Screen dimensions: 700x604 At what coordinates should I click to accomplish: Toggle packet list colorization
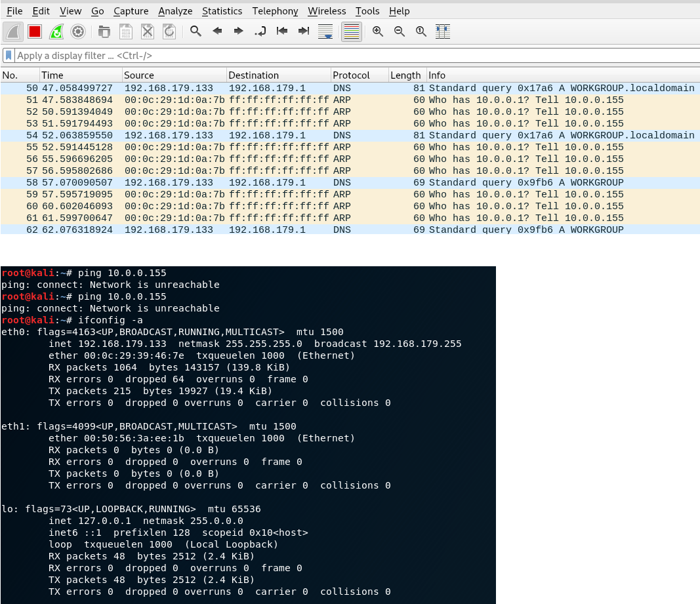351,31
